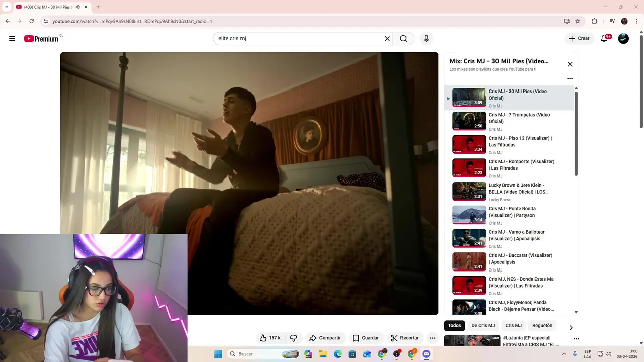Open a new browser tab
Image resolution: width=644 pixels, height=362 pixels.
(98, 7)
